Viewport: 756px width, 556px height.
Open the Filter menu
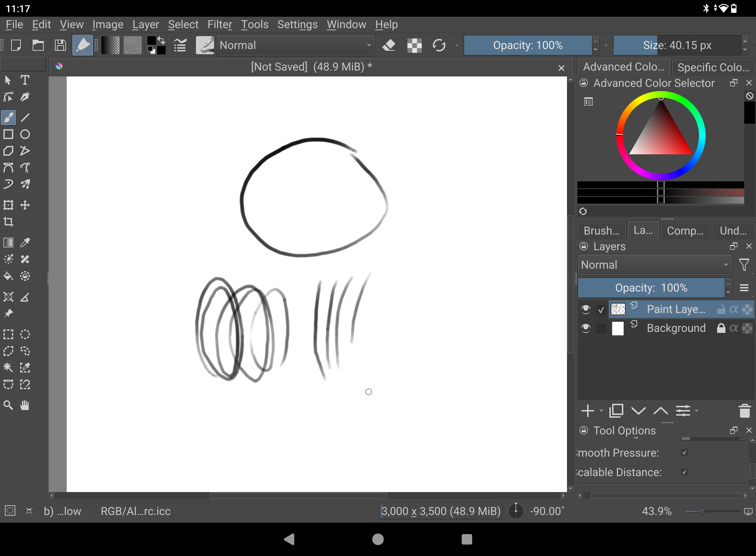220,24
